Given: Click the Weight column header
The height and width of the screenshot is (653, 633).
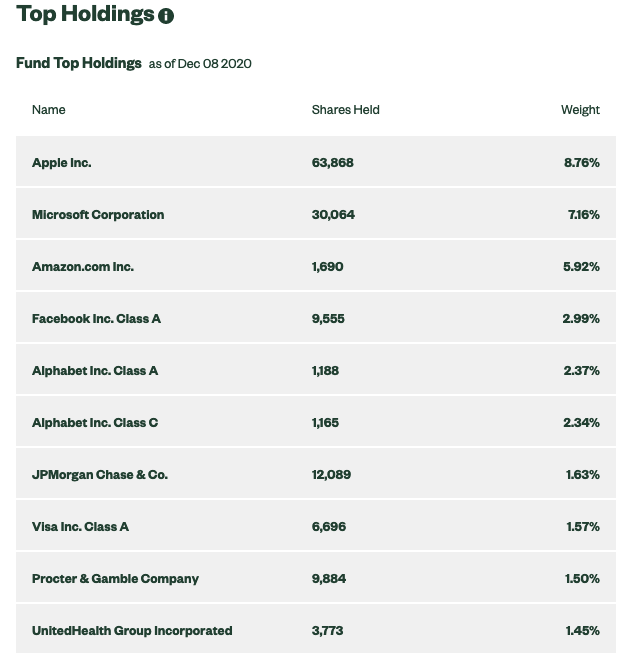Looking at the screenshot, I should click(x=580, y=110).
